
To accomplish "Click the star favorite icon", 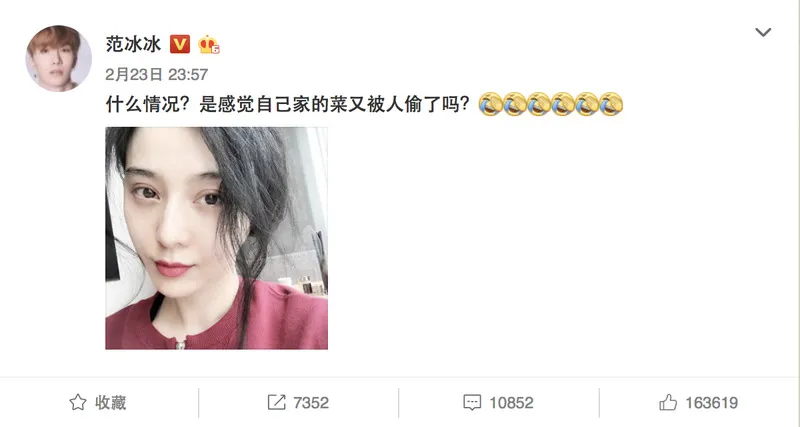I will (78, 403).
